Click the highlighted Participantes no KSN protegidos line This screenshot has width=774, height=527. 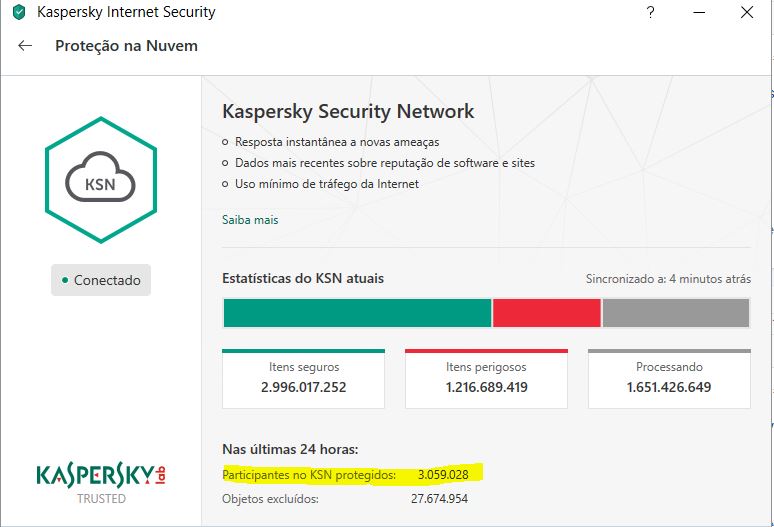click(352, 473)
